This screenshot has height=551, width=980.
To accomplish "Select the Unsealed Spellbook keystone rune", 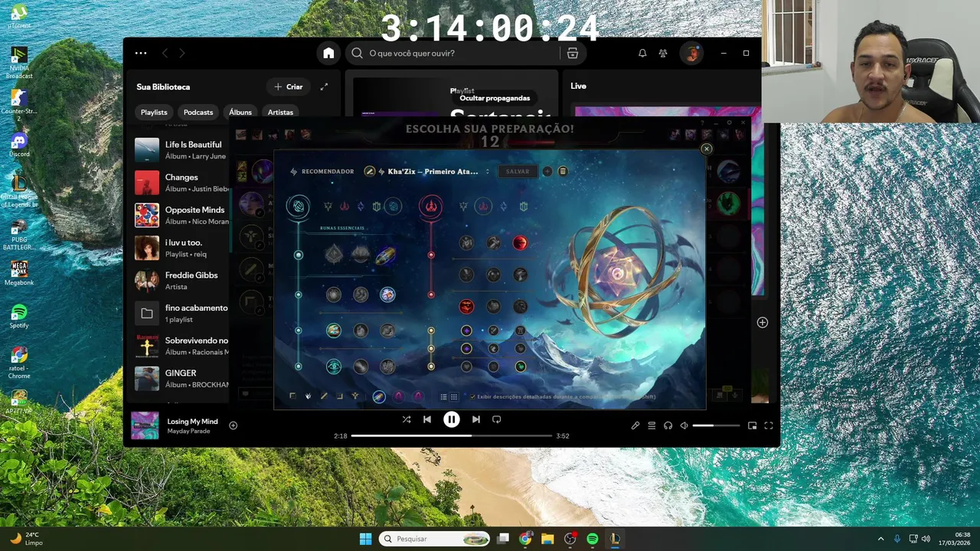I will tap(360, 255).
